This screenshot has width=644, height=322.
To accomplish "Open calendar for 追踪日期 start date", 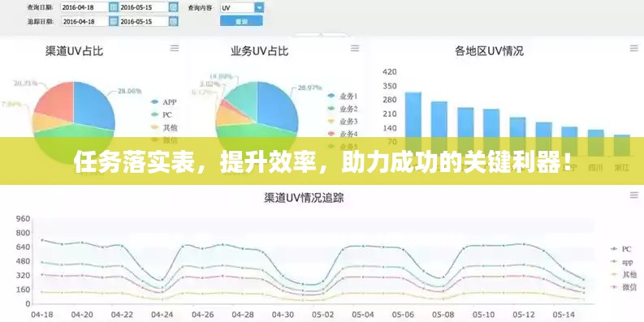I will [x=114, y=21].
